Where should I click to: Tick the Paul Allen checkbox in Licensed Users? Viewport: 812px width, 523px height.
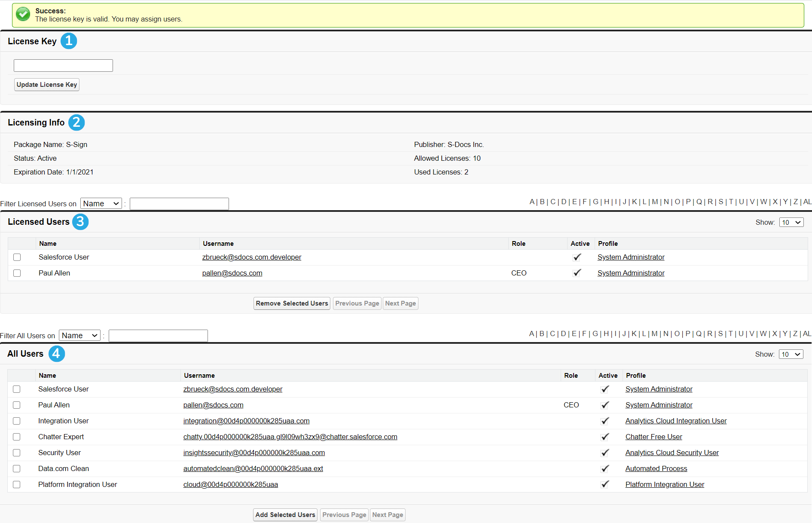(17, 273)
